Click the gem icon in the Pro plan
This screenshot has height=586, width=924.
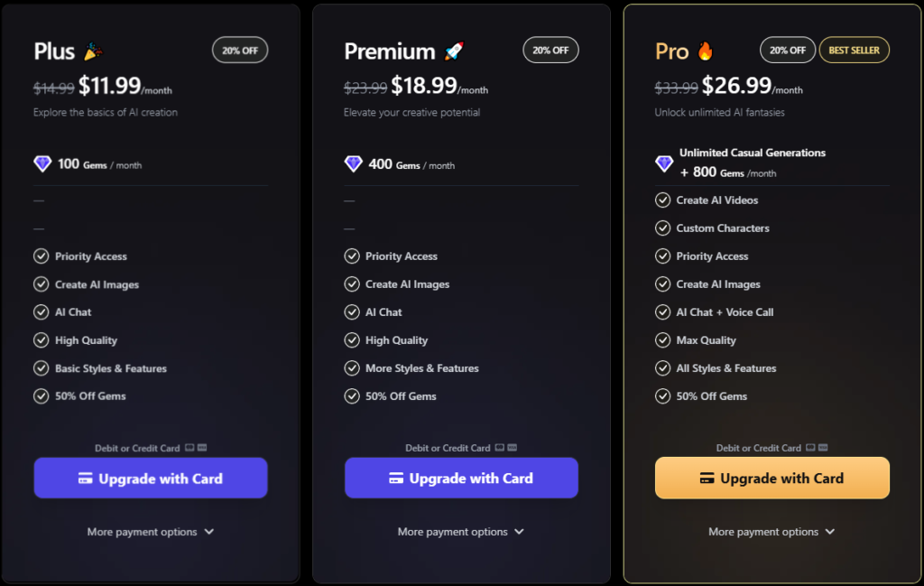(664, 163)
